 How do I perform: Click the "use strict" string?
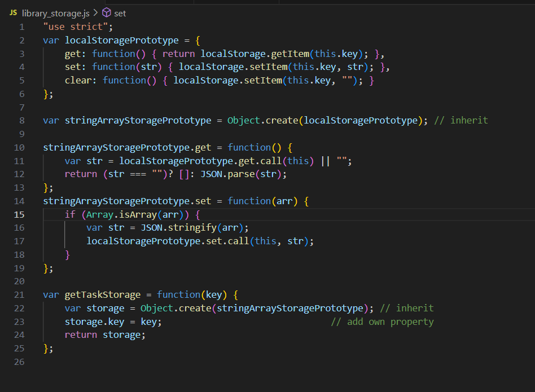point(76,27)
